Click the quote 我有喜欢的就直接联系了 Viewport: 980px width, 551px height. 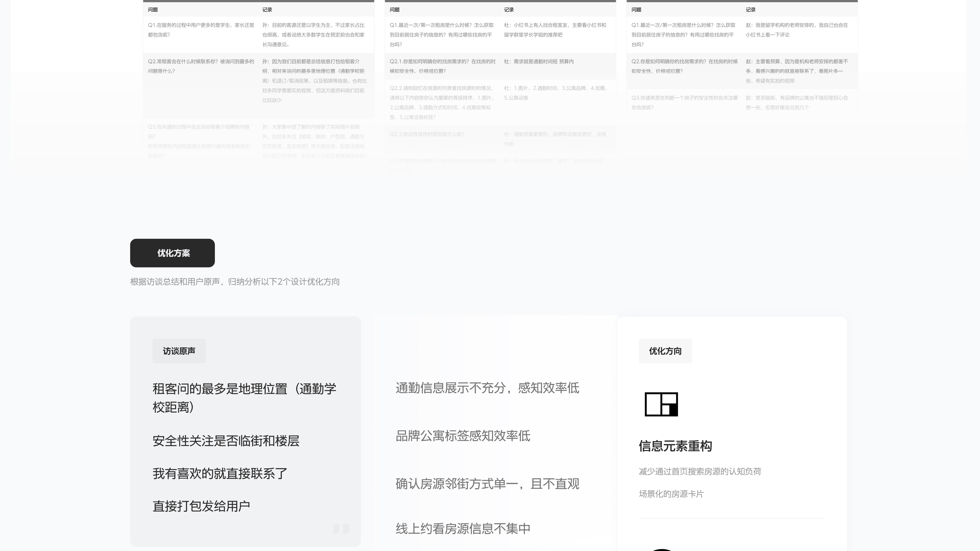[x=220, y=473]
